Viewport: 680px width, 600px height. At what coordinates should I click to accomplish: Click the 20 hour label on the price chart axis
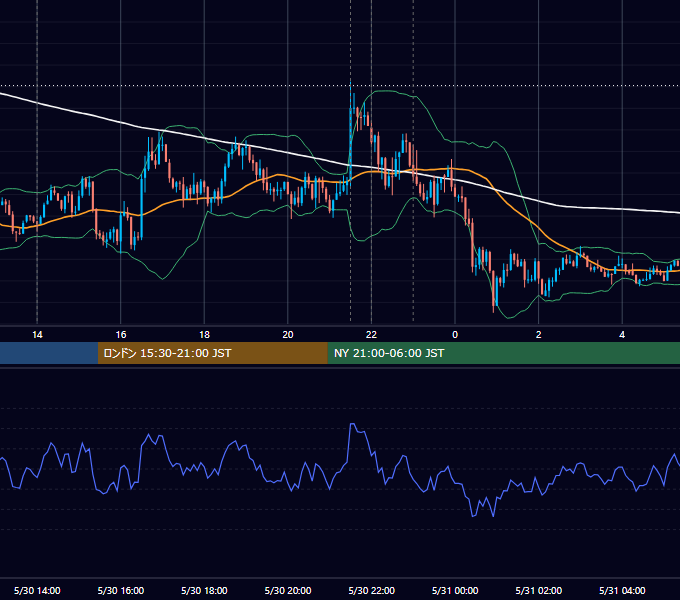(288, 335)
